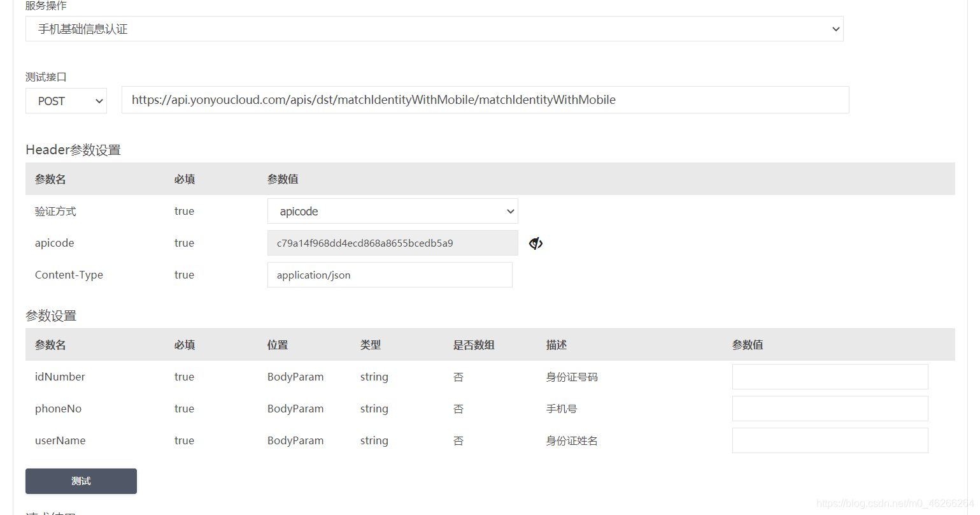Click '参数名' header in the Header table
980x515 pixels.
click(x=50, y=179)
